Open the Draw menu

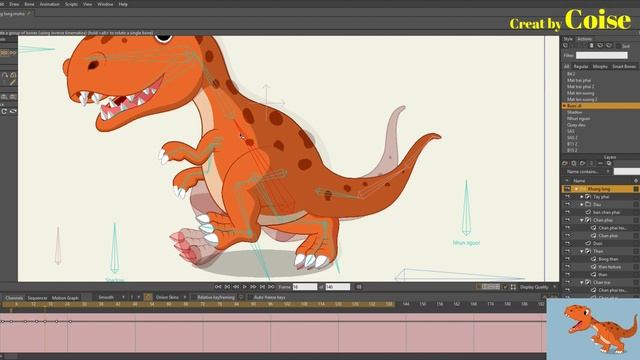point(14,4)
